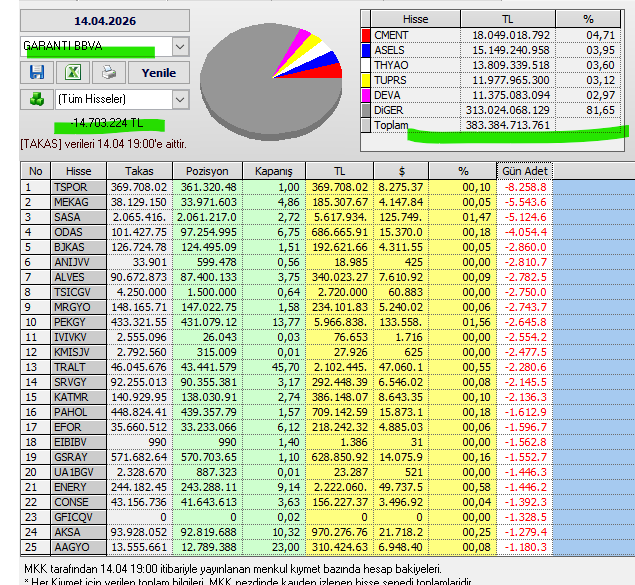Click the gray DiGER color swatch

pyautogui.click(x=366, y=110)
